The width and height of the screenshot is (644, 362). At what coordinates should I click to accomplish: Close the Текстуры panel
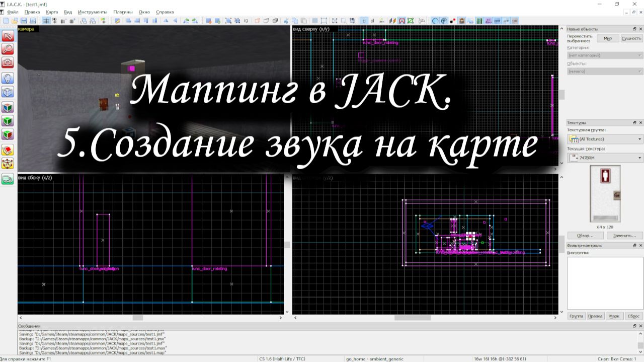[640, 122]
